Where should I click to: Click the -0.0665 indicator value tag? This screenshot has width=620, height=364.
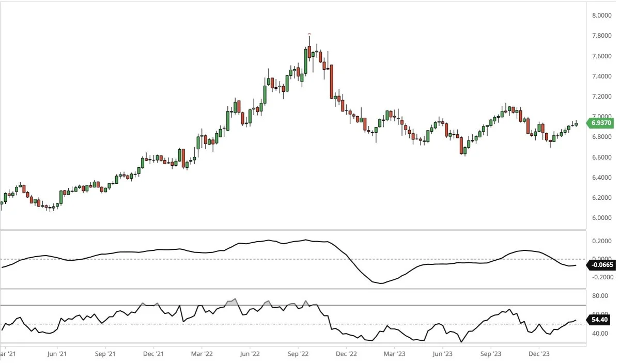click(x=601, y=265)
